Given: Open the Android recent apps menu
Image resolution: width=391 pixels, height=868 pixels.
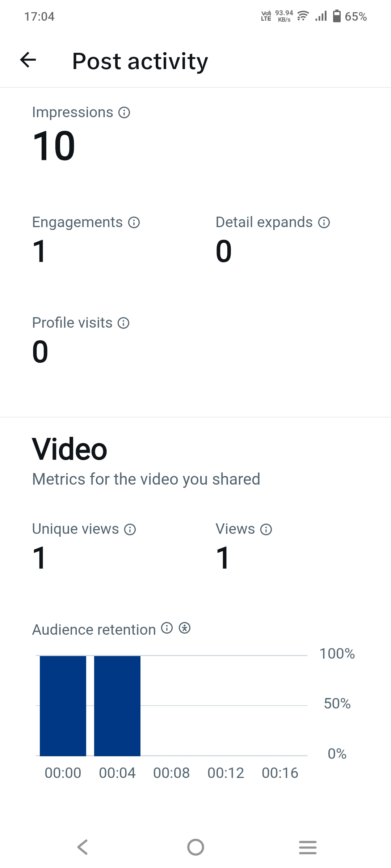Looking at the screenshot, I should point(308,847).
